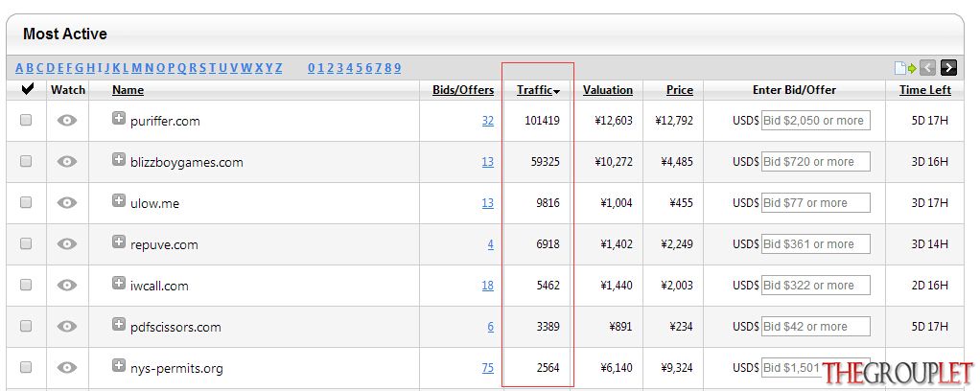Image resolution: width=980 pixels, height=391 pixels.
Task: Expand details for pdfscissors.com plus icon
Action: [x=119, y=324]
